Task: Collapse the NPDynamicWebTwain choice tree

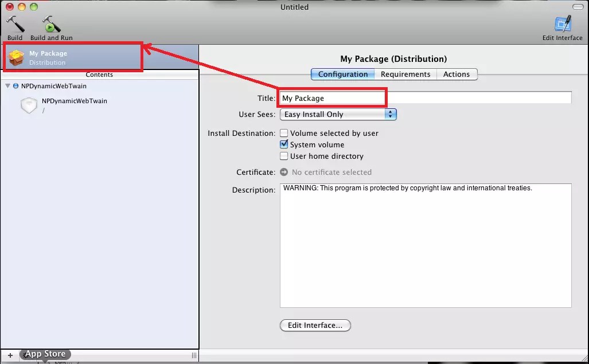Action: [x=7, y=86]
